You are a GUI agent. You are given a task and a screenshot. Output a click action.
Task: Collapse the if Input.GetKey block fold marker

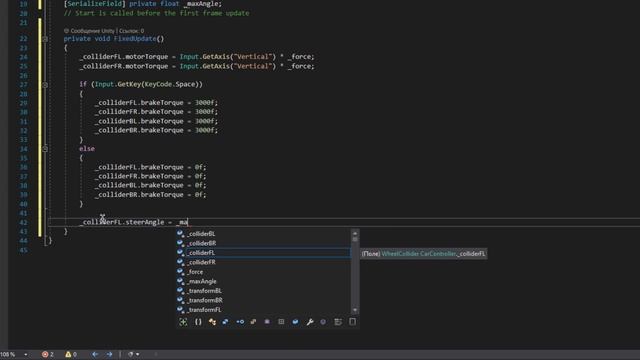click(x=45, y=84)
